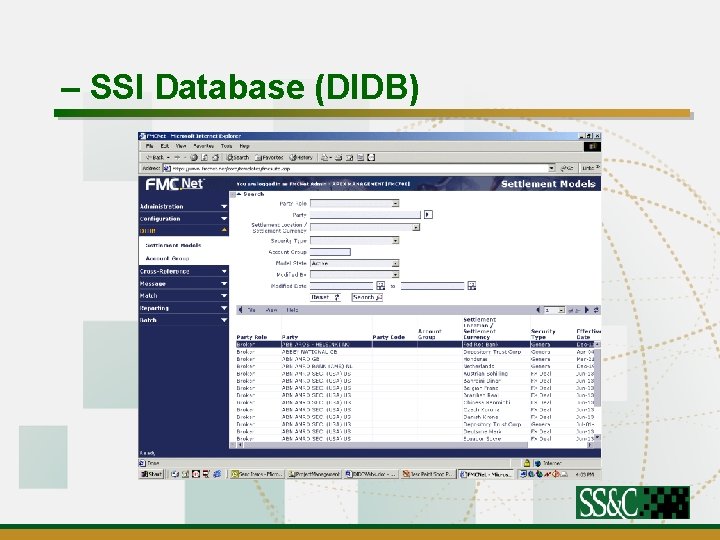720x540 pixels.
Task: Click the Modified Date start field
Action: point(342,286)
